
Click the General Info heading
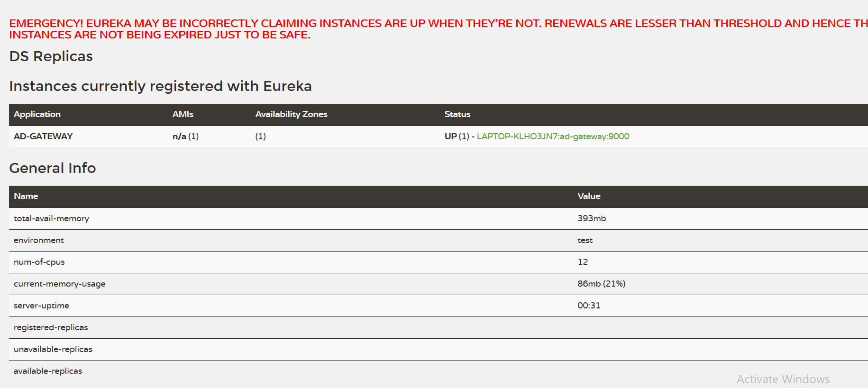point(53,168)
